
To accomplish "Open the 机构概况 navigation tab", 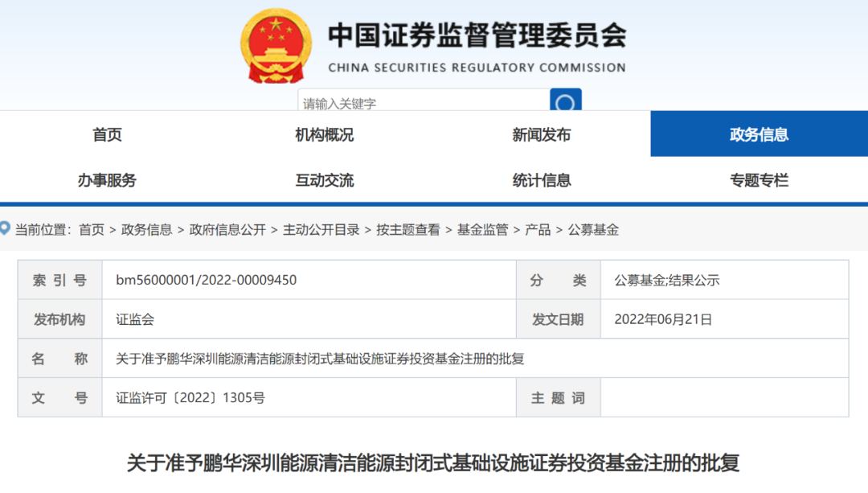I will click(325, 134).
